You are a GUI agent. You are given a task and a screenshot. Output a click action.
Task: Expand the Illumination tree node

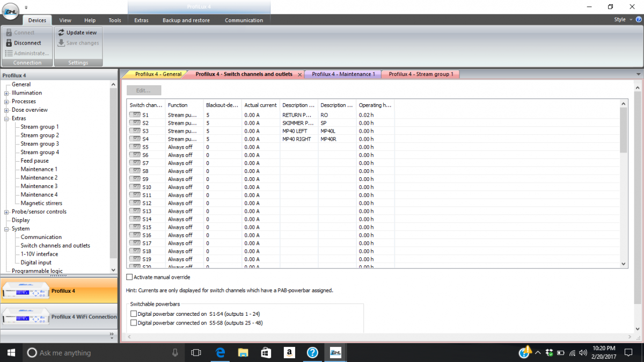pyautogui.click(x=6, y=93)
